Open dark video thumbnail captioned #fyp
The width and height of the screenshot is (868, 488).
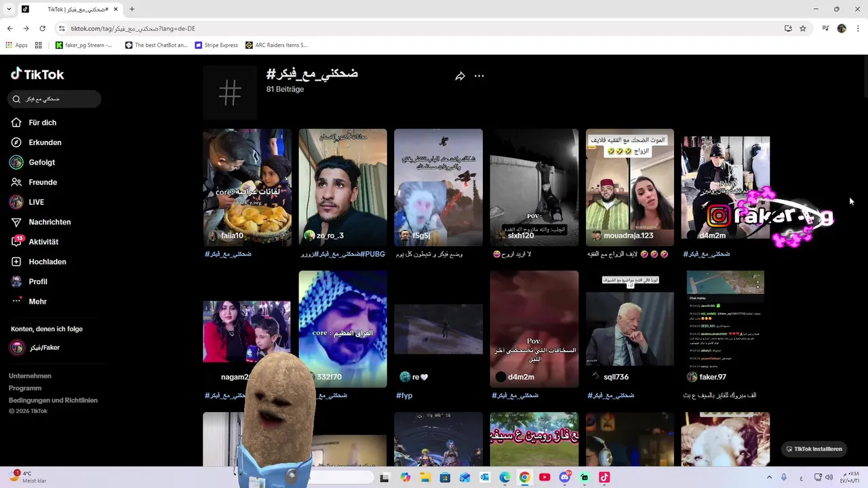(438, 329)
